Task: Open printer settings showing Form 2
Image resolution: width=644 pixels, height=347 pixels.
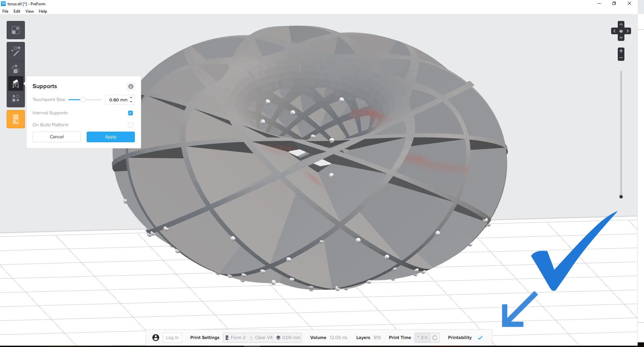Action: 235,338
